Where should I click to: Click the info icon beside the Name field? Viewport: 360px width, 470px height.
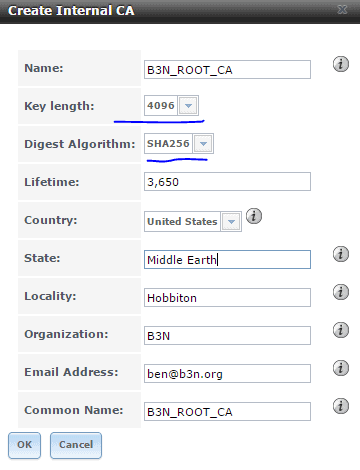(341, 64)
